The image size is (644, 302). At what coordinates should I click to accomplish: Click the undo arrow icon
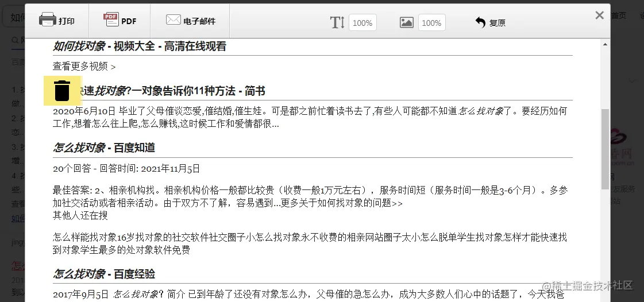coord(480,22)
